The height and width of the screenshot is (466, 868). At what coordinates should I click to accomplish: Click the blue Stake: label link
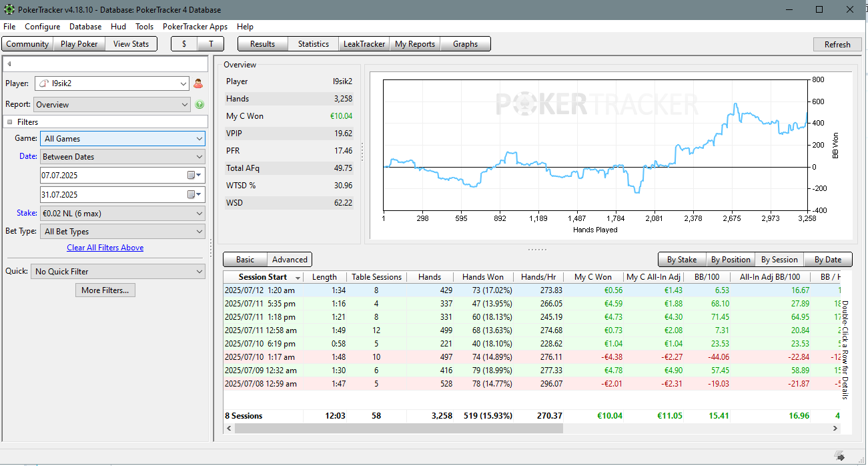coord(27,214)
